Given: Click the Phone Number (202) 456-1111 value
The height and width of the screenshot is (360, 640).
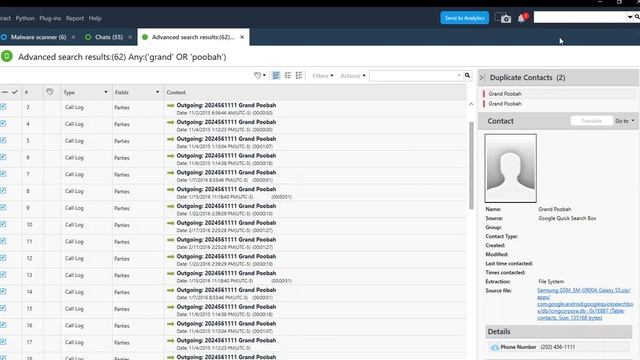Looking at the screenshot, I should tap(558, 347).
